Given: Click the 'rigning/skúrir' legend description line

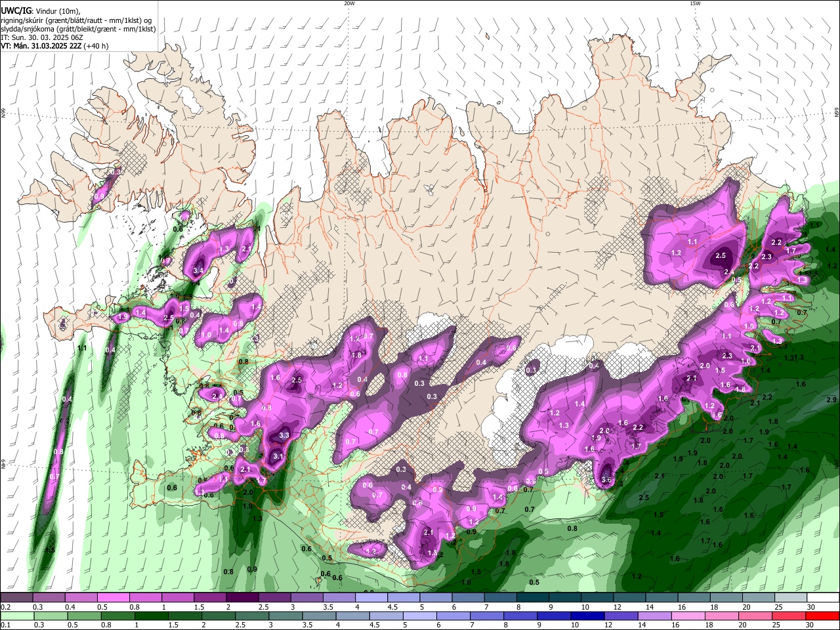Looking at the screenshot, I should [x=77, y=20].
